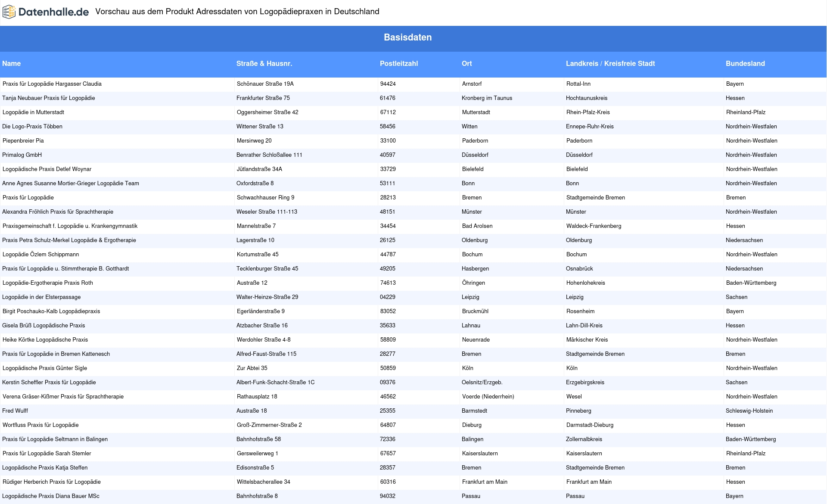Click 'Wortfluss Praxis für Logopädie'
The width and height of the screenshot is (827, 504).
tap(40, 425)
